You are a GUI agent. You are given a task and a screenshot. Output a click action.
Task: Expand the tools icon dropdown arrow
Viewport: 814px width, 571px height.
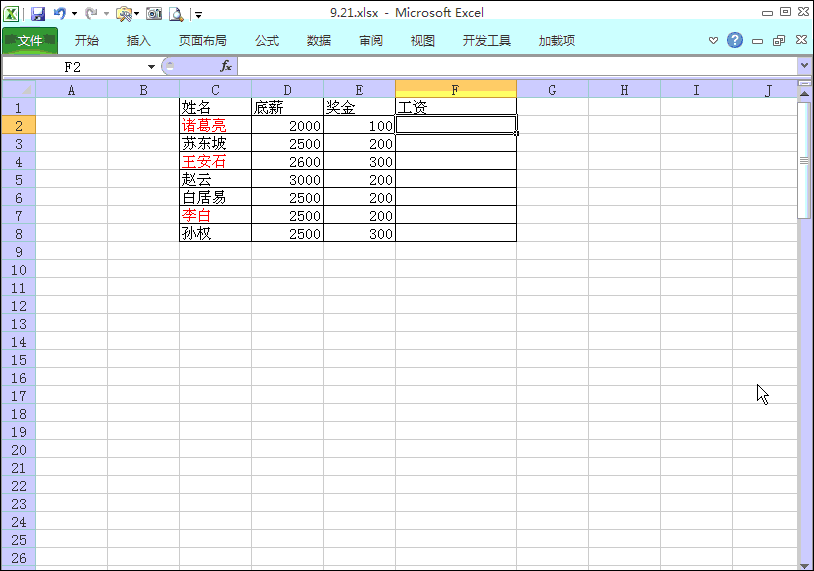pos(137,14)
